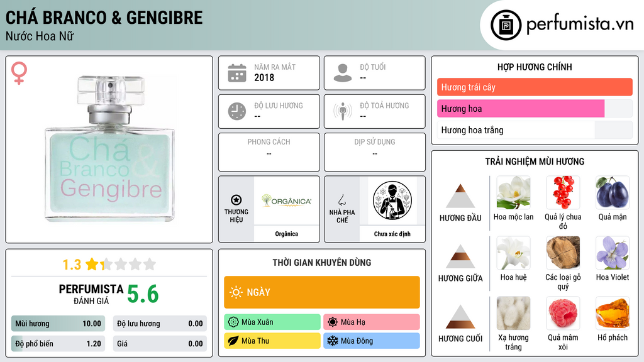Click the star rating row showing 1.3

109,265
